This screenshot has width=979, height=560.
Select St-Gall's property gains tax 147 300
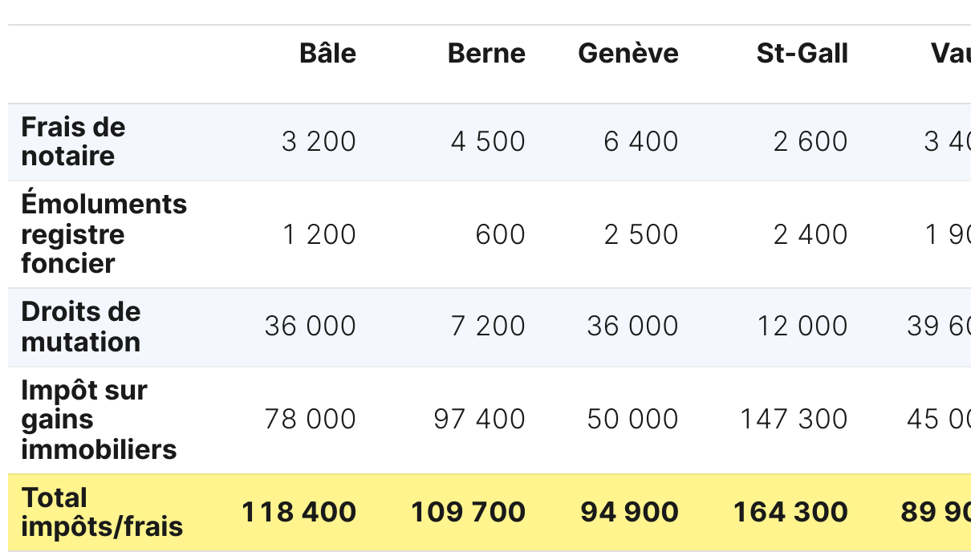[793, 419]
